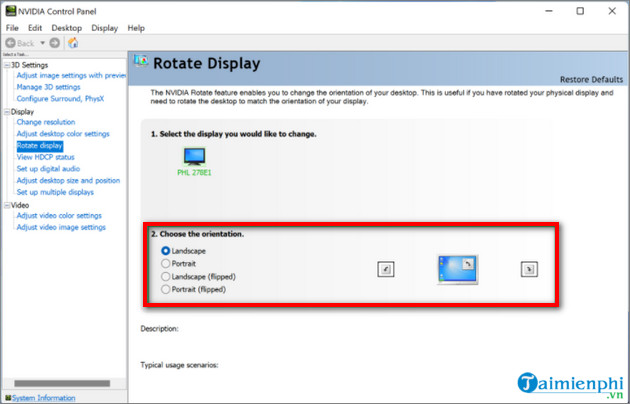
Task: Collapse the Video tree node
Action: point(7,205)
